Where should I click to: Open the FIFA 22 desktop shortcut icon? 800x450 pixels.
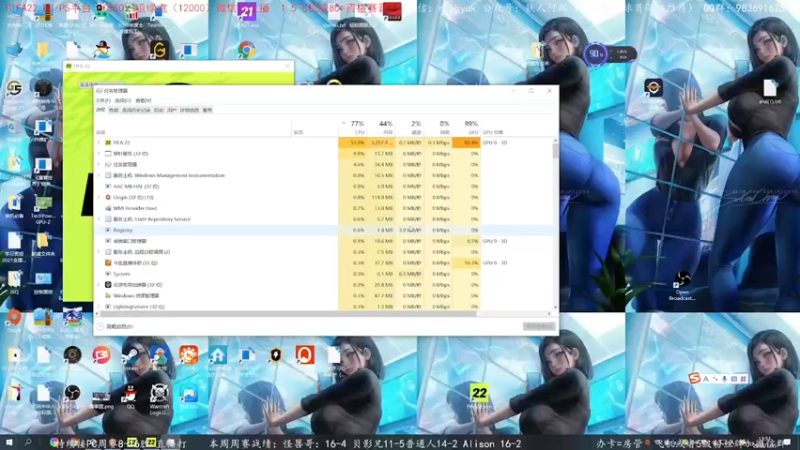[x=479, y=395]
